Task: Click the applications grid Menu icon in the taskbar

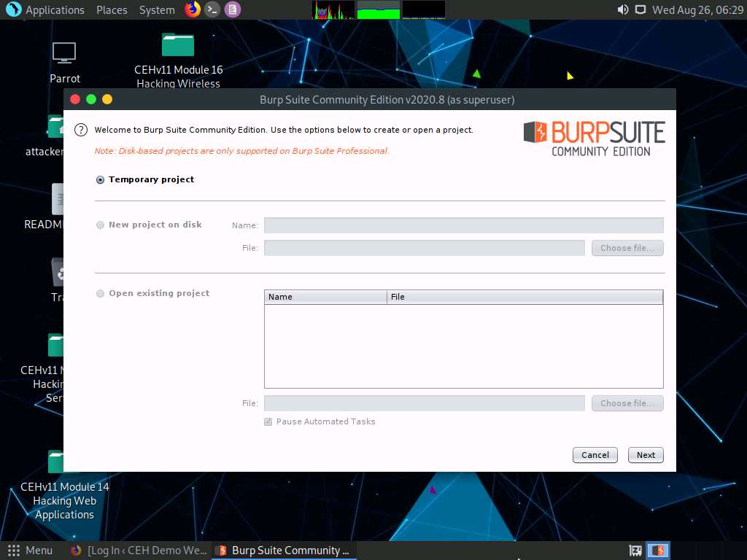Action: (x=12, y=551)
